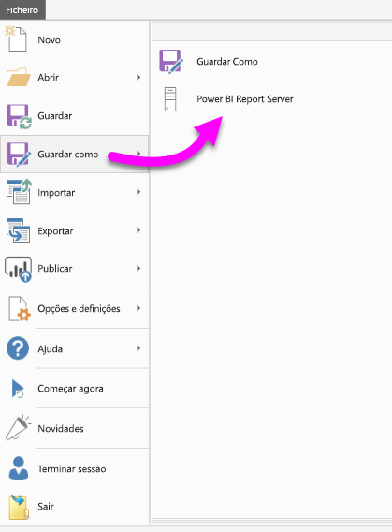Screen dimensions: 392x532
Task: Click the Abrir folder icon
Action: [18, 78]
